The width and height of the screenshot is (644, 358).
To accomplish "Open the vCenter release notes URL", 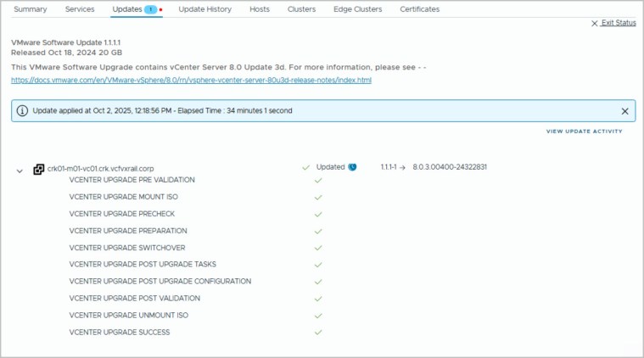I will (191, 80).
